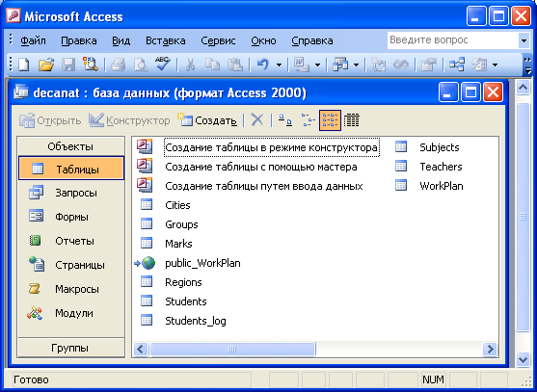Run the ABC spelling check

pos(162,64)
